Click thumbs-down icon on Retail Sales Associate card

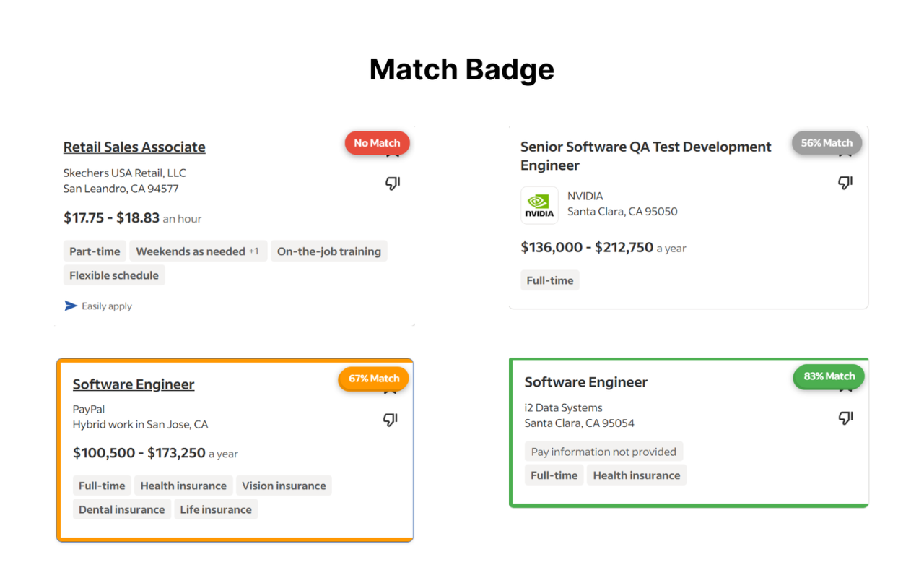pyautogui.click(x=393, y=184)
